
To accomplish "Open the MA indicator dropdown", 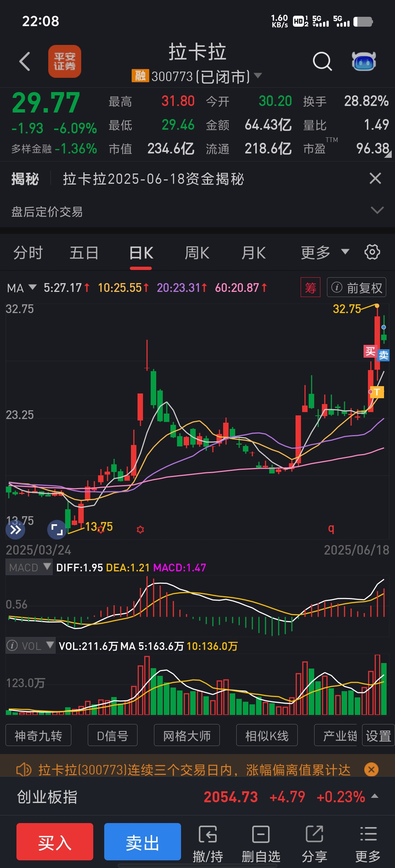I will pos(22,288).
